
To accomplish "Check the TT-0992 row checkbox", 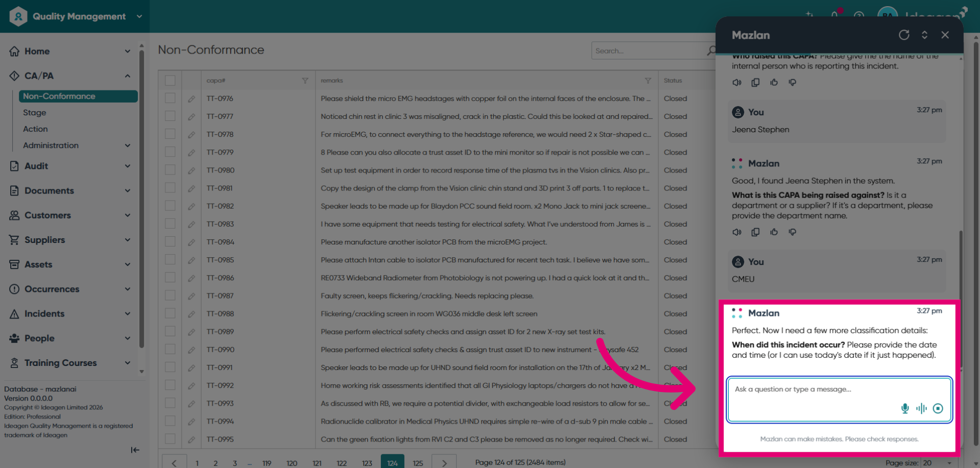I will pos(170,385).
